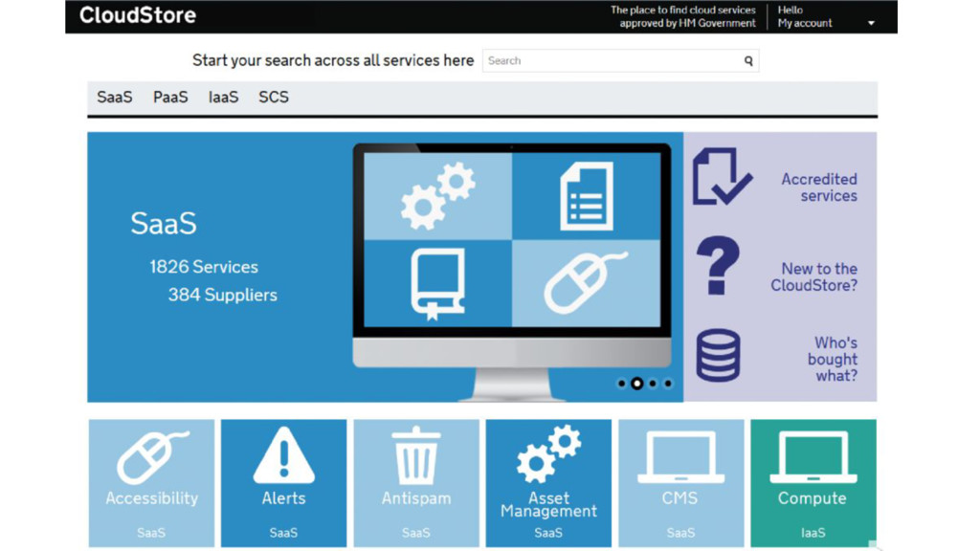
Task: Open the Alerts SaaS tile
Action: coord(283,483)
